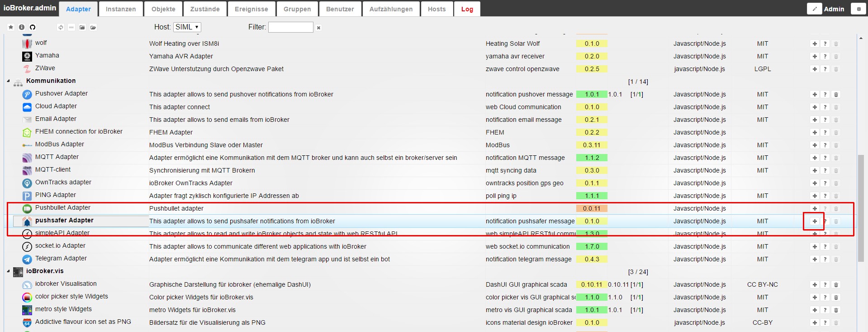Image resolution: width=868 pixels, height=332 pixels.
Task: Open help for socket.io Adapter row
Action: click(825, 246)
